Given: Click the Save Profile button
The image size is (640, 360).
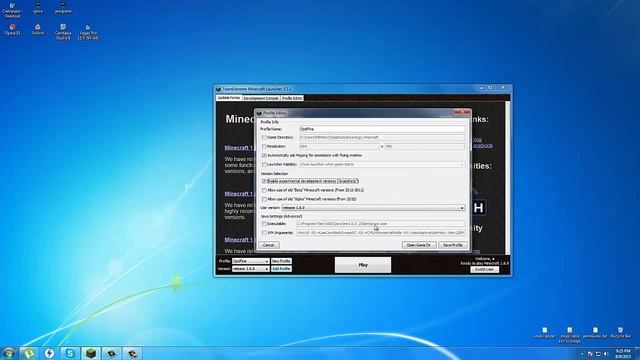Looking at the screenshot, I should [453, 245].
